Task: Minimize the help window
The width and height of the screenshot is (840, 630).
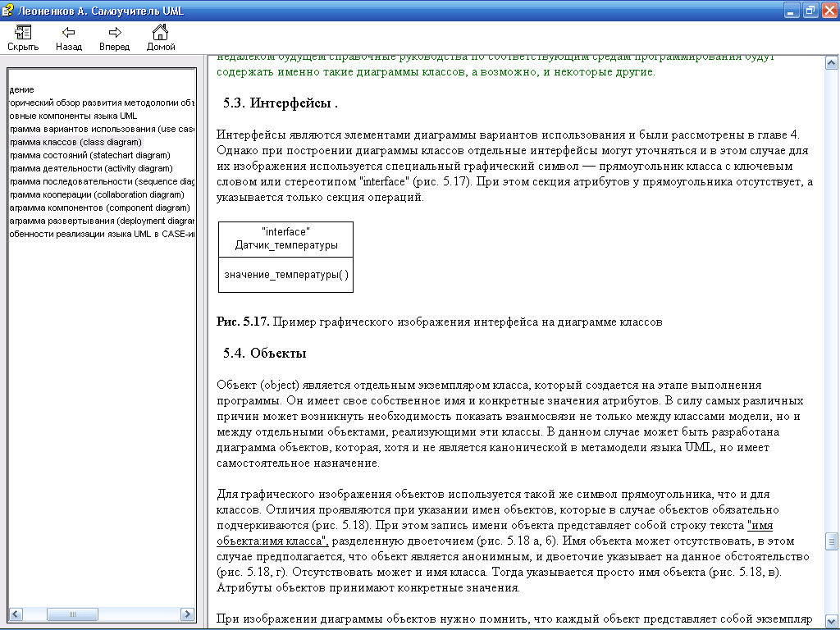Action: 792,10
